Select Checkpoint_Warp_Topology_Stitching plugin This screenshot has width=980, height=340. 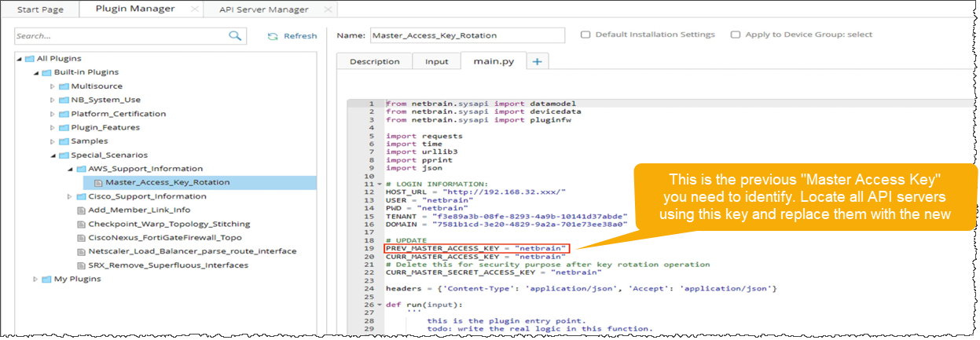[163, 224]
